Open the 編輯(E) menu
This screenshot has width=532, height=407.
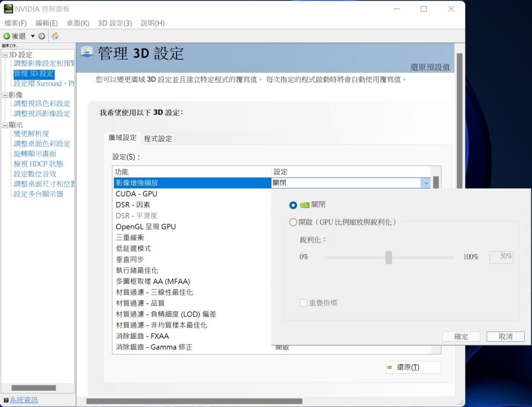[x=47, y=23]
